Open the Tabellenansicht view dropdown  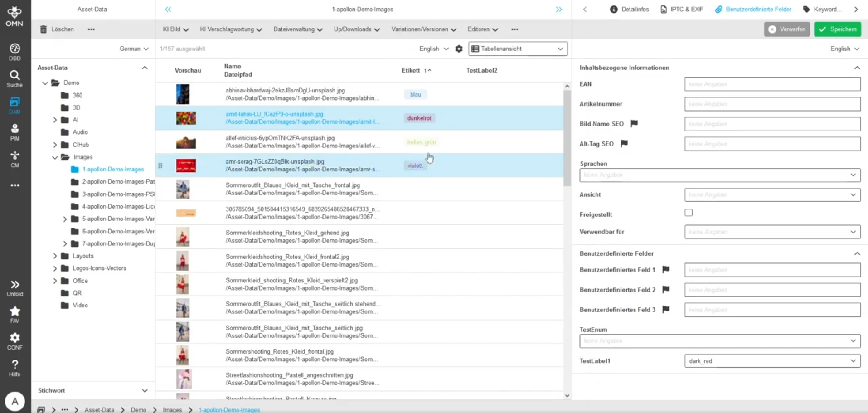(518, 49)
